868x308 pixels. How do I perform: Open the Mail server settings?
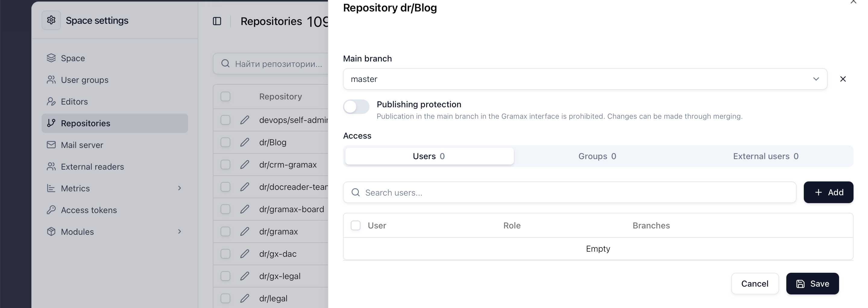coord(115,145)
